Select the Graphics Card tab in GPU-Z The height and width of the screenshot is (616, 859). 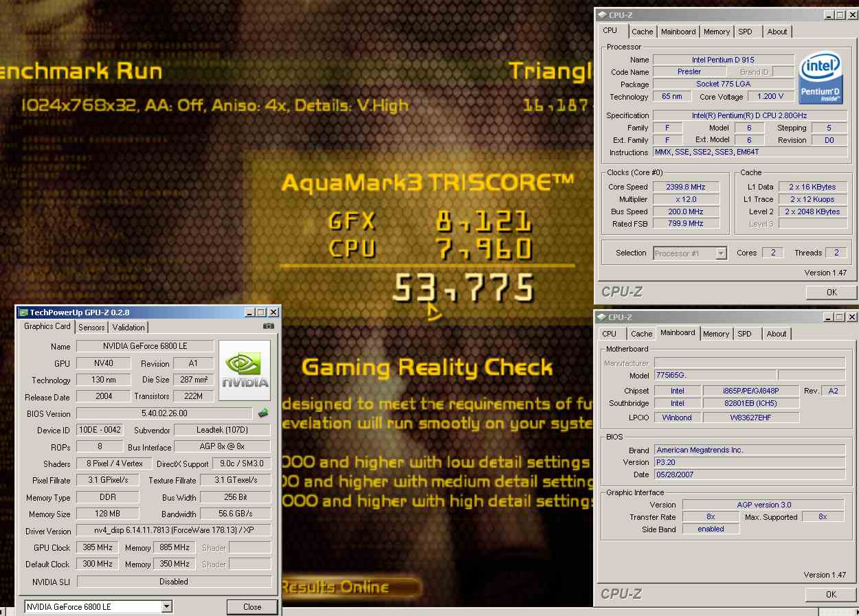click(47, 327)
